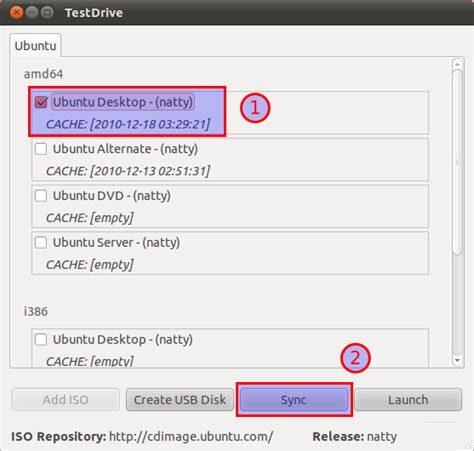Viewport: 474px width, 451px height.
Task: Minimize the TestDrive window
Action: click(x=32, y=13)
